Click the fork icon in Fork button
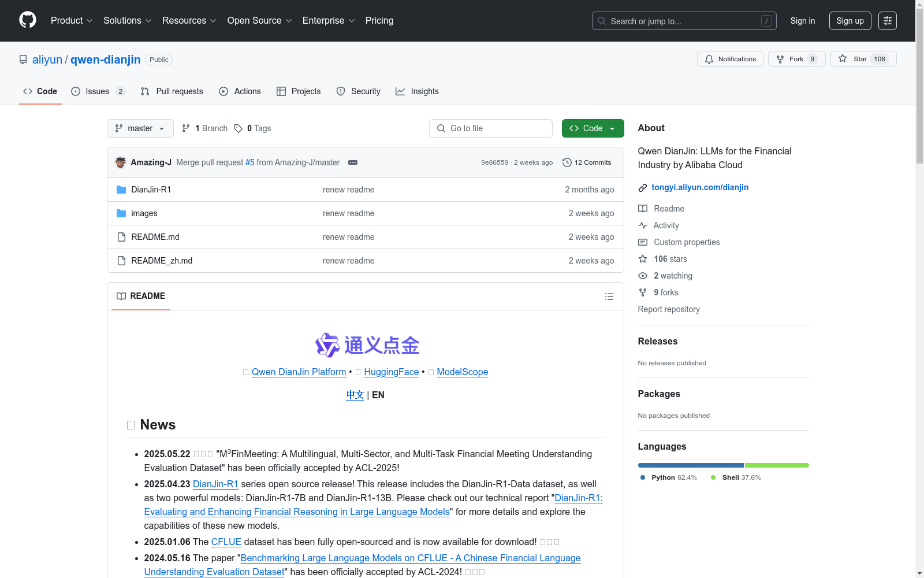The width and height of the screenshot is (924, 578). (780, 59)
